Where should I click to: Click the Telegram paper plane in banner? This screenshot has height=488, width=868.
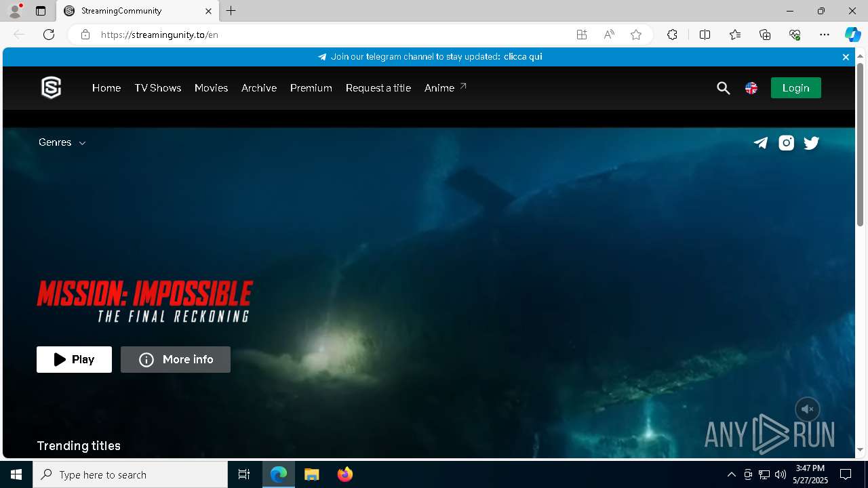coord(322,57)
